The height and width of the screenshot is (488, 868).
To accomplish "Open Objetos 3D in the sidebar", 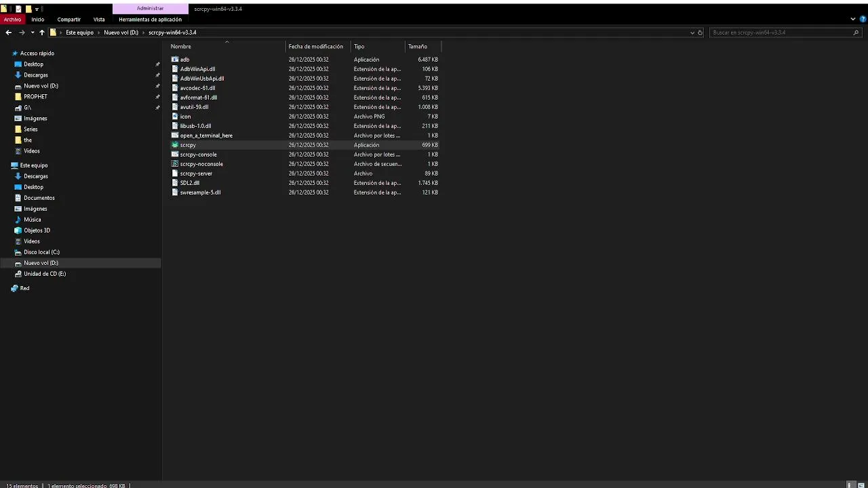I will 37,230.
